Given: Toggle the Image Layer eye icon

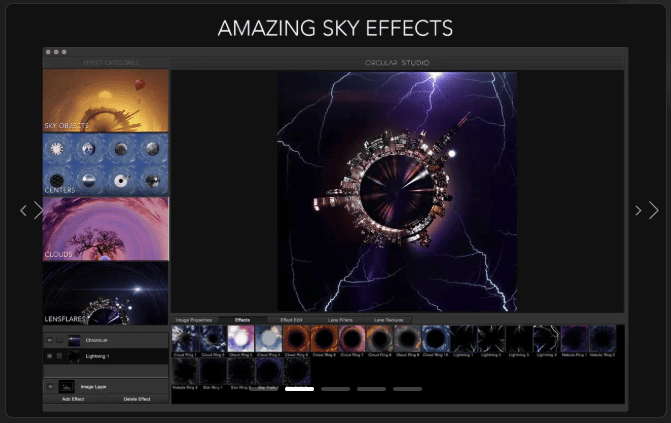Looking at the screenshot, I should coord(50,387).
